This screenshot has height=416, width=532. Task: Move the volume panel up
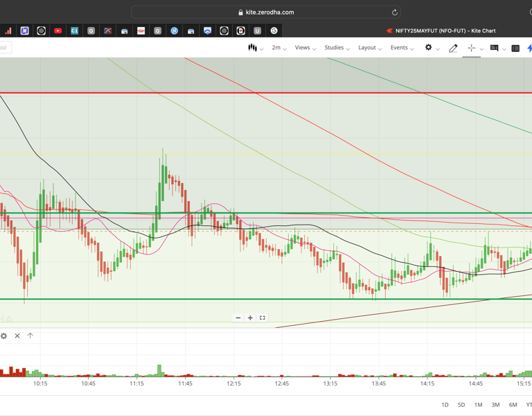[30, 336]
